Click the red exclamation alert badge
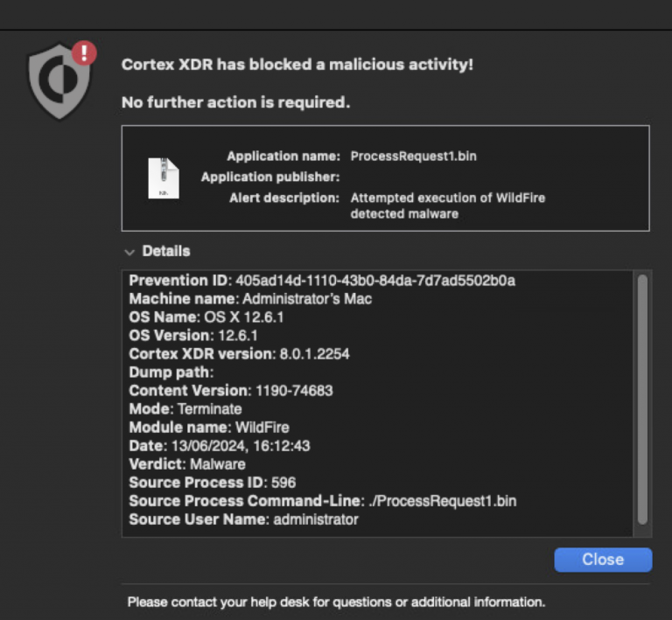The height and width of the screenshot is (620, 672). tap(84, 52)
